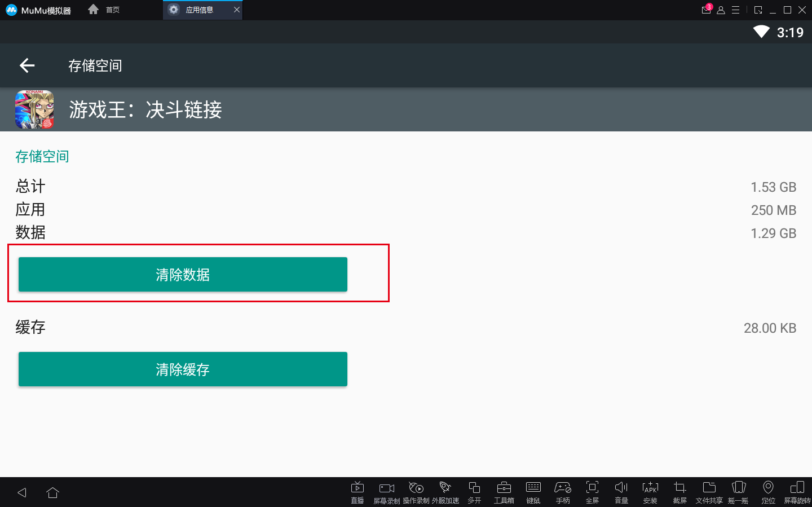This screenshot has width=812, height=507.
Task: Click the 28.00 KB cache value
Action: [770, 328]
